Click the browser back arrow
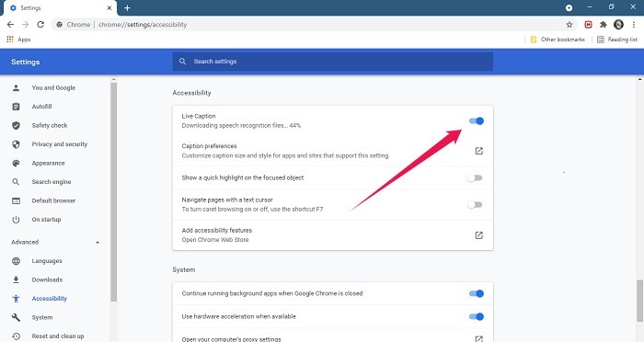644x342 pixels. pos(10,25)
